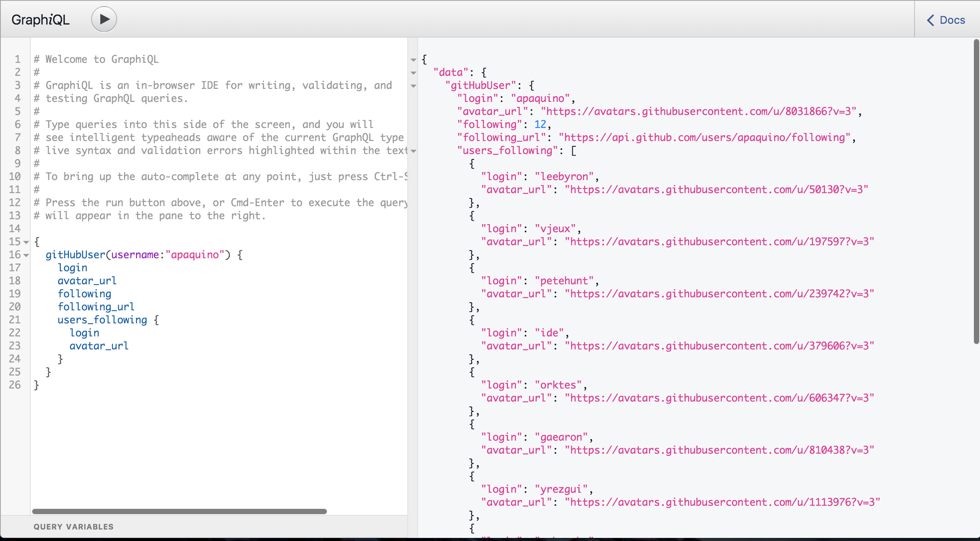Select the username "apaquino" in the query
980x541 pixels.
tap(196, 254)
